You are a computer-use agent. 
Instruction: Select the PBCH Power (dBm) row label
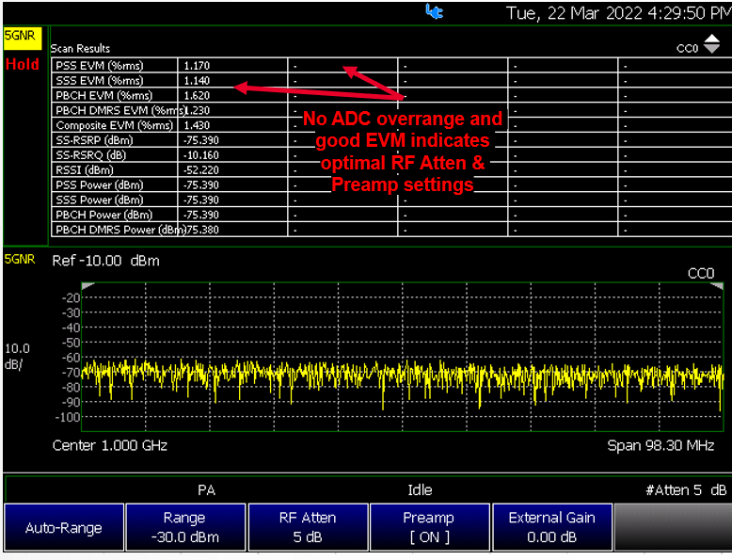[x=104, y=215]
